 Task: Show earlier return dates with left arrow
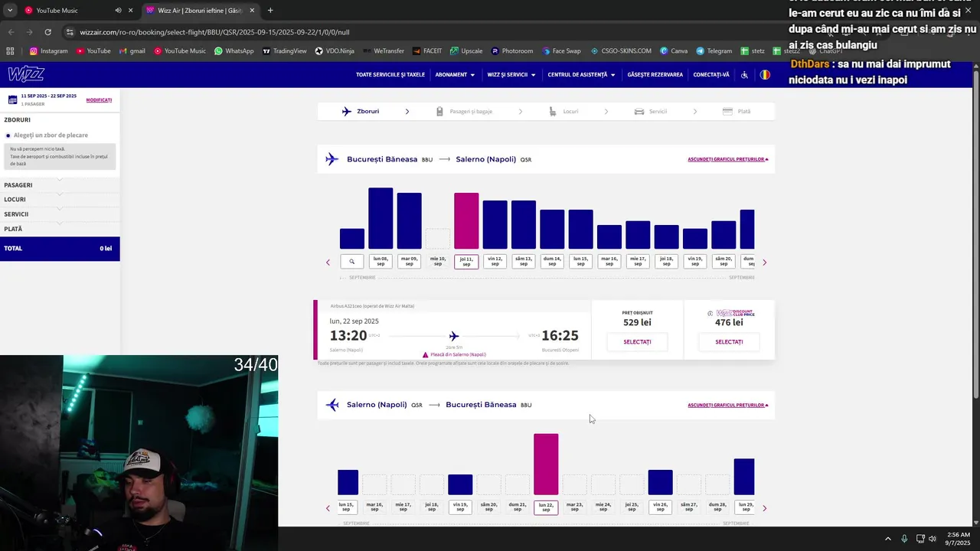point(328,508)
